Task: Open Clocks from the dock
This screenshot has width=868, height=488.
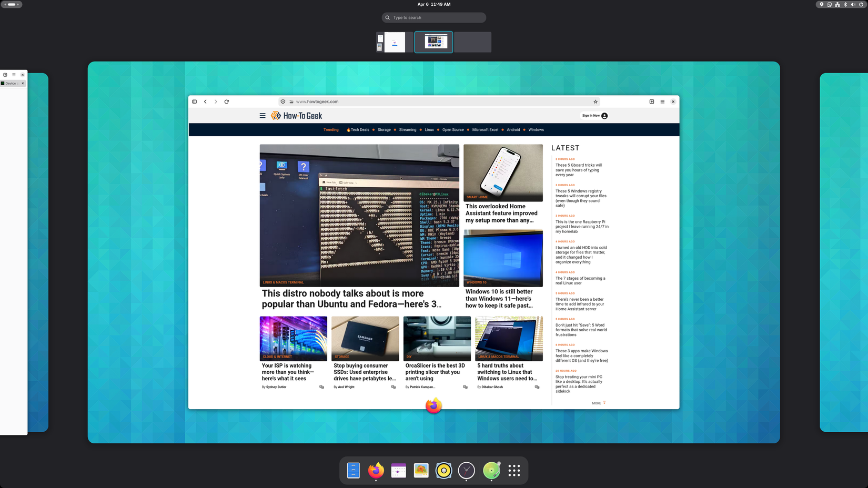Action: click(467, 470)
